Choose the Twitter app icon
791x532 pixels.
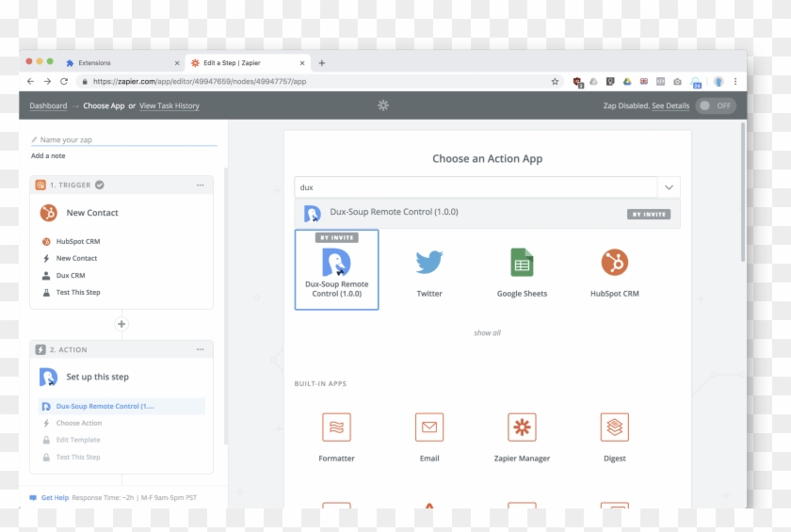(x=429, y=263)
